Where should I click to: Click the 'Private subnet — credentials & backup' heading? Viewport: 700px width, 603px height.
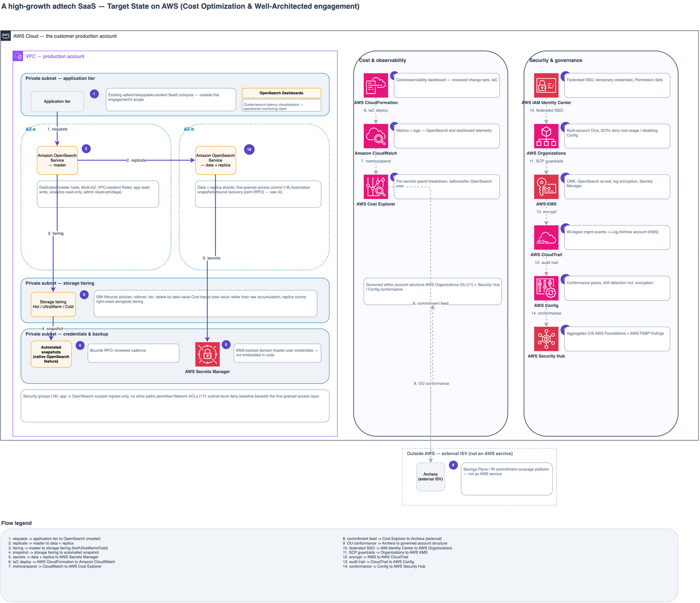click(66, 334)
